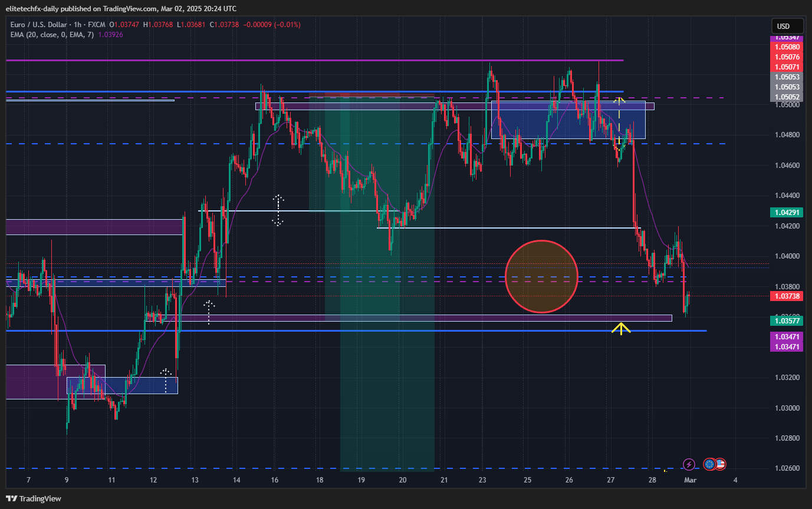The width and height of the screenshot is (812, 509).
Task: Click the close value C1.03738 in legend
Action: 224,25
